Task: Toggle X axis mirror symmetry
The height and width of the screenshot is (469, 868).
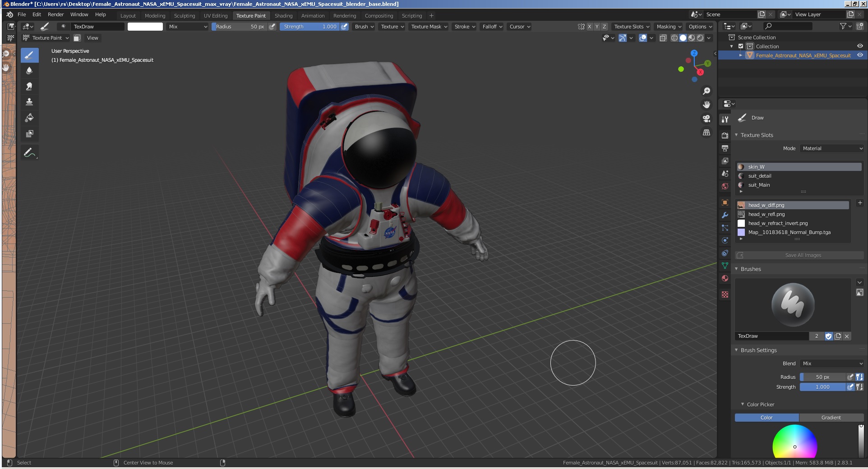Action: pyautogui.click(x=589, y=27)
